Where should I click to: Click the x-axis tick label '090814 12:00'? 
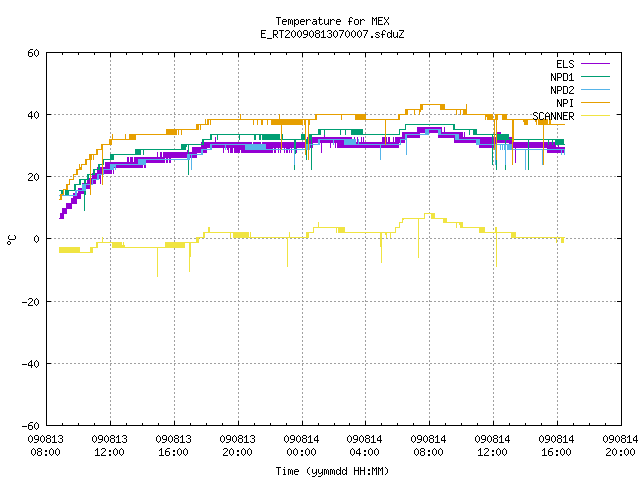[x=493, y=446]
